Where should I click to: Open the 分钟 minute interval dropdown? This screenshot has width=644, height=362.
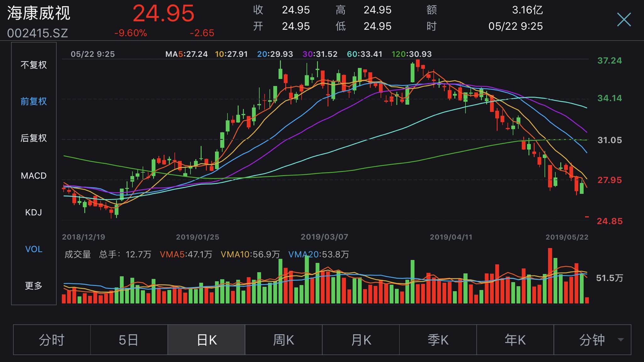(592, 340)
